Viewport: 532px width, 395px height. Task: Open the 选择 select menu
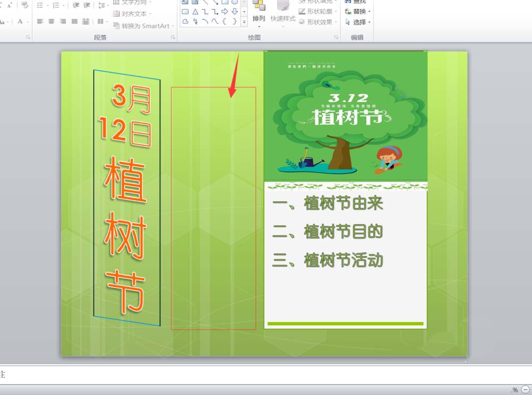pyautogui.click(x=358, y=22)
